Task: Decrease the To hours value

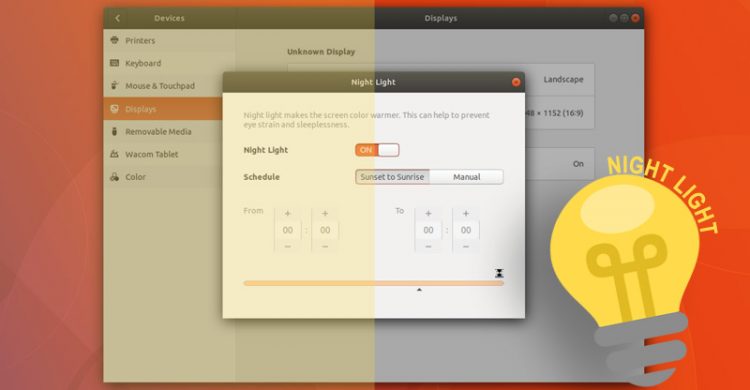Action: point(428,246)
